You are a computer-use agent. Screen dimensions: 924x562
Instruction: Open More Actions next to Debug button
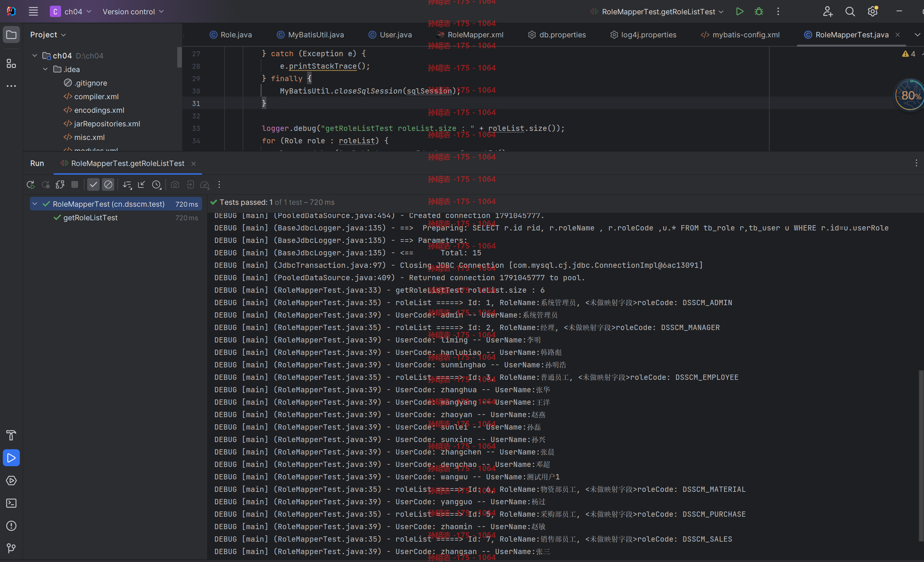[x=778, y=11]
